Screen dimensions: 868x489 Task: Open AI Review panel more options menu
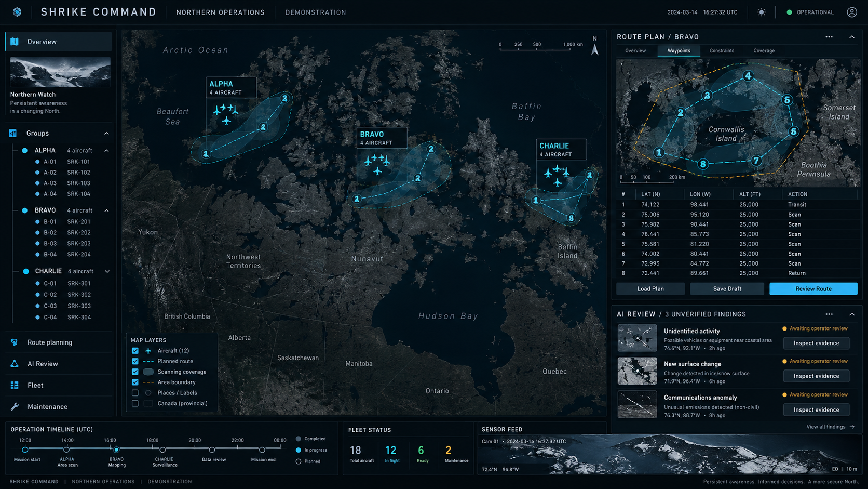pyautogui.click(x=829, y=314)
